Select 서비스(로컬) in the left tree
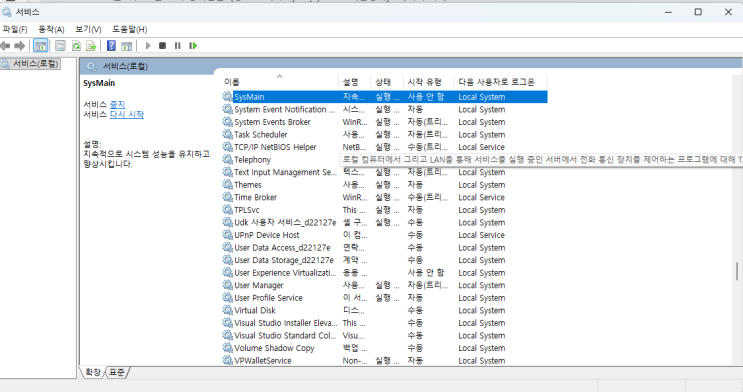This screenshot has width=743, height=392. [31, 64]
